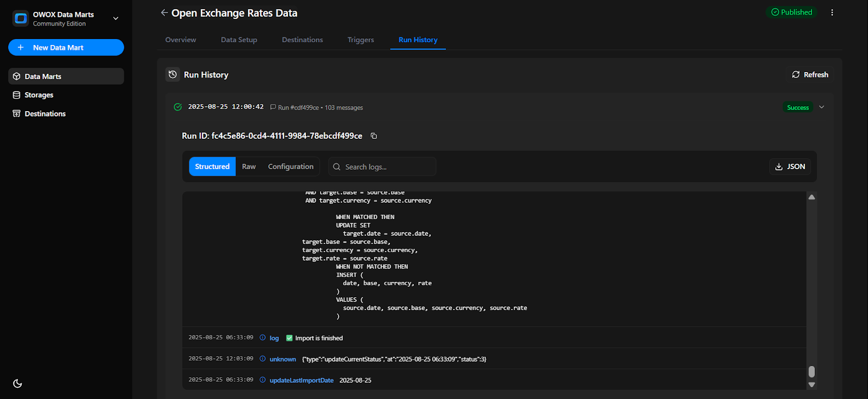
Task: Click the timestamp 2025-08-25 12:03:09
Action: [x=221, y=358]
